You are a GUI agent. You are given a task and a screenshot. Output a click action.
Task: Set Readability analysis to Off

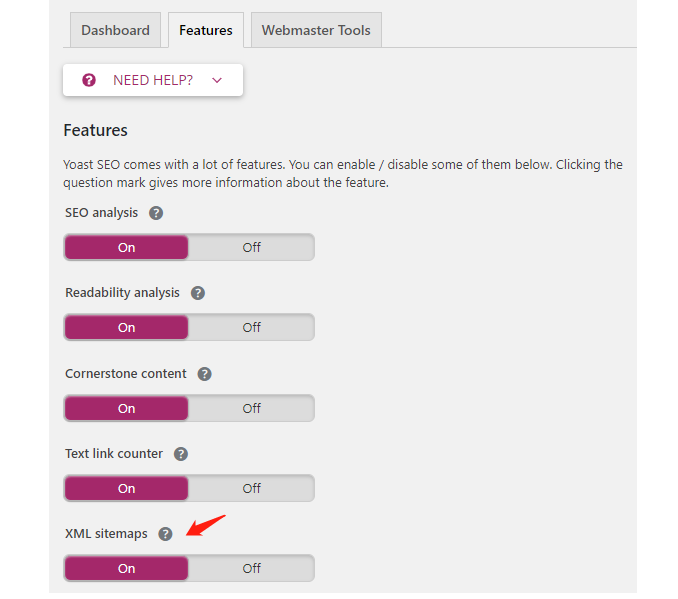(251, 327)
